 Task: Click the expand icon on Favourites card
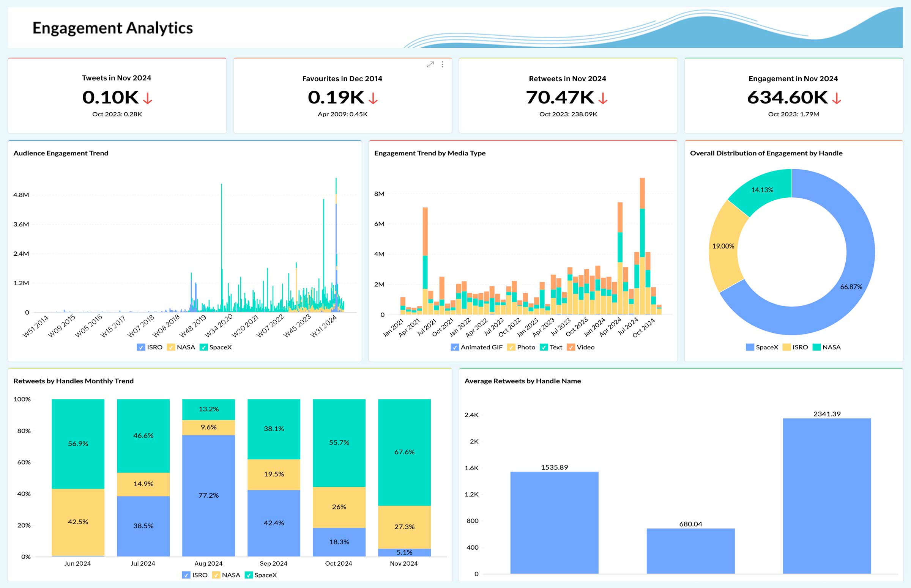pyautogui.click(x=430, y=64)
